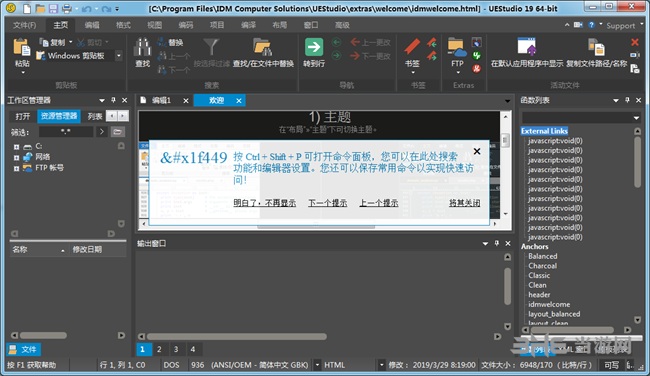Open HTML language dropdown in status bar
The image size is (650, 376).
(x=381, y=365)
